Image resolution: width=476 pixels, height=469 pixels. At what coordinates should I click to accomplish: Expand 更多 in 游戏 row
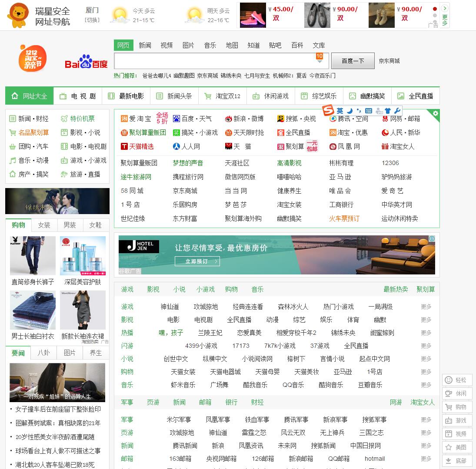pyautogui.click(x=426, y=307)
